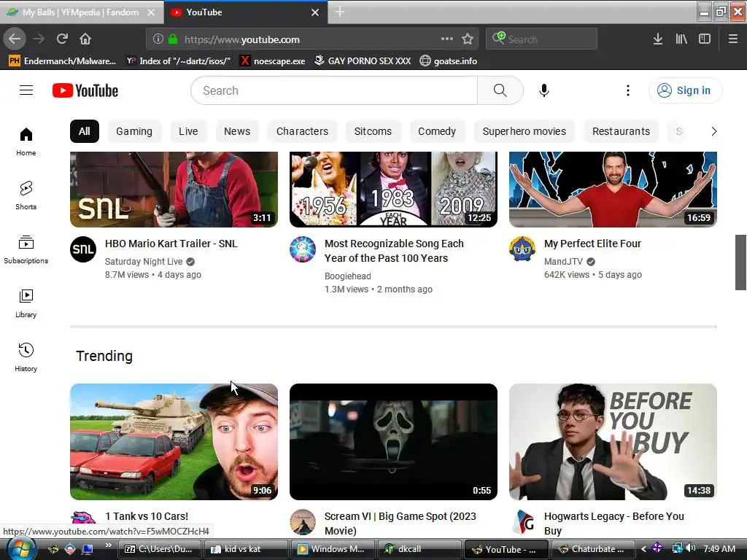Open the Scream ghostface thumbnail

pyautogui.click(x=393, y=442)
